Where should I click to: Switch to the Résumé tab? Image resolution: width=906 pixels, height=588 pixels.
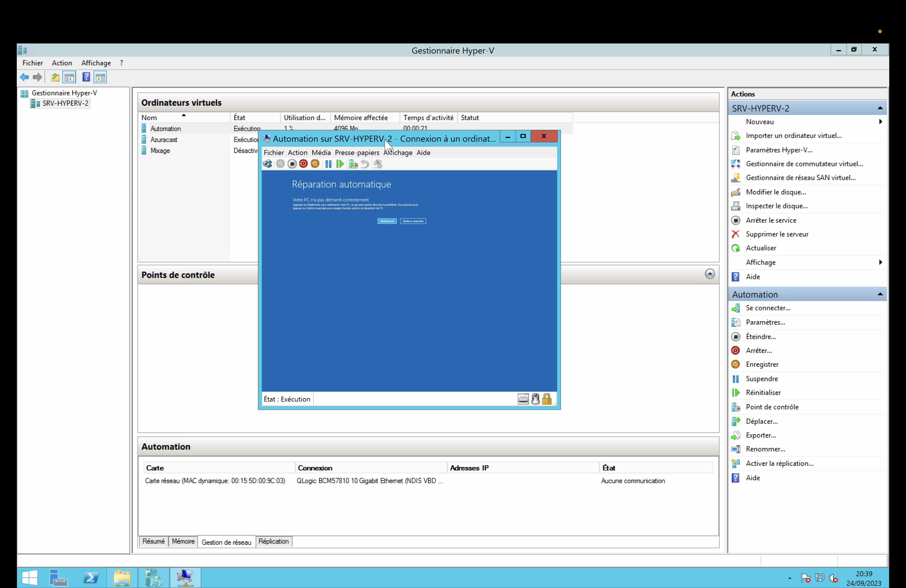point(153,541)
